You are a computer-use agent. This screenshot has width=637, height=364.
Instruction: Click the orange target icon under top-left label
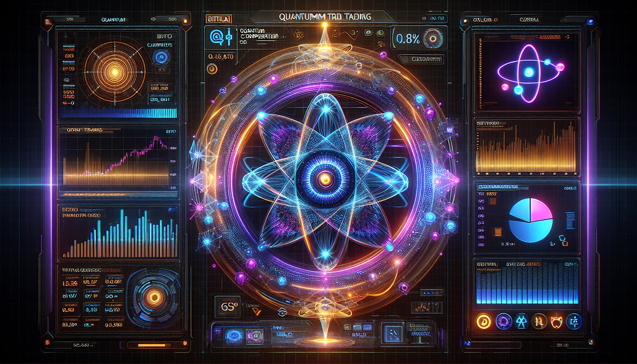click(x=212, y=69)
